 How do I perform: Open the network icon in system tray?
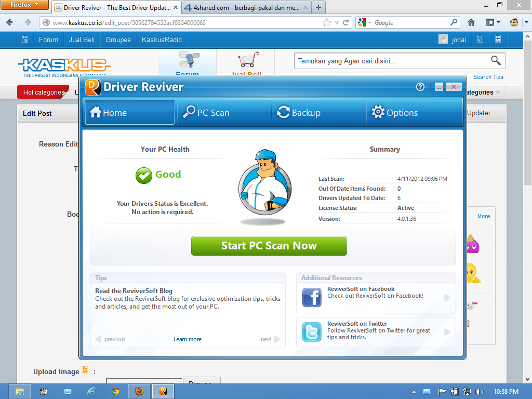(x=467, y=392)
